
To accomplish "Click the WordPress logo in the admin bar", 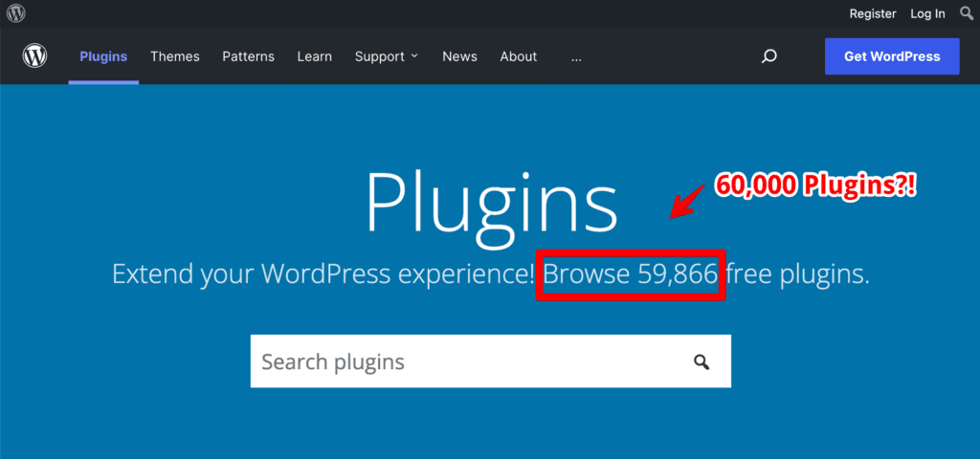I will 15,13.
